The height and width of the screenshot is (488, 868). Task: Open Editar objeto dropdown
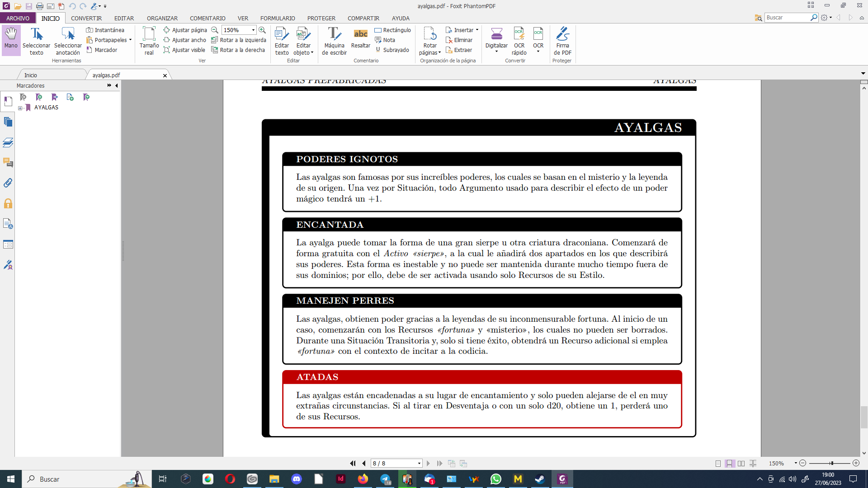312,53
